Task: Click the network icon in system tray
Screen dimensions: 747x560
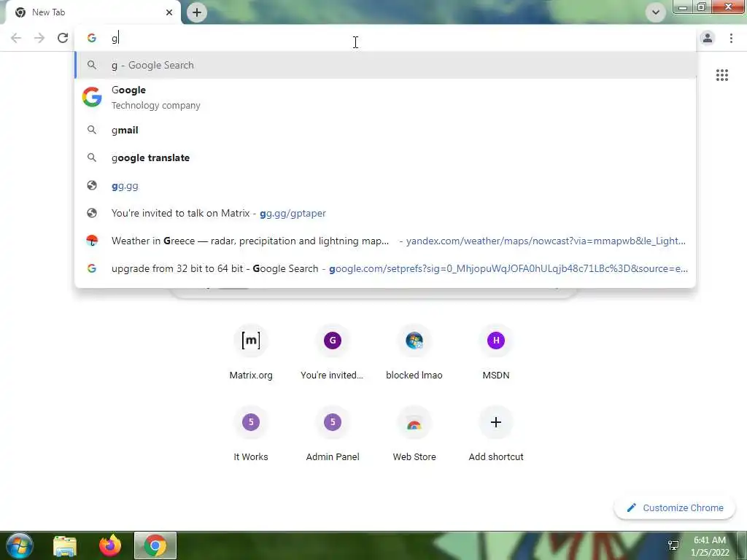Action: pos(673,545)
